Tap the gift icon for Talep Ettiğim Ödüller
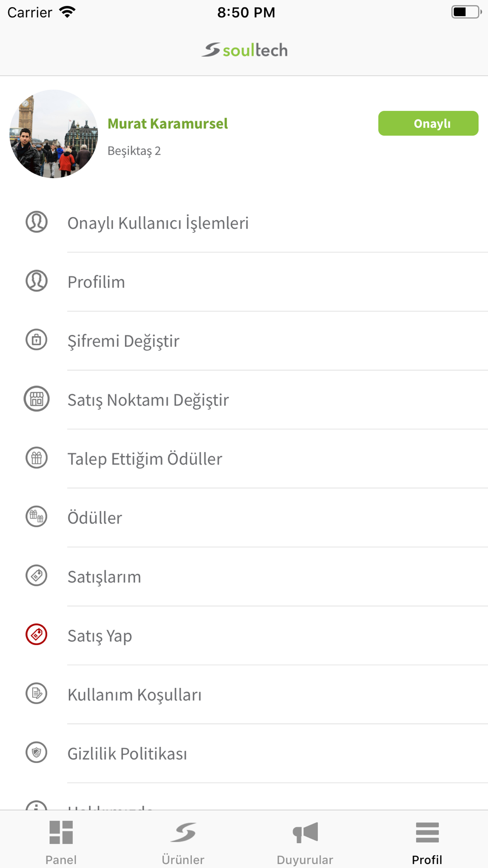This screenshot has height=868, width=488. point(37,458)
